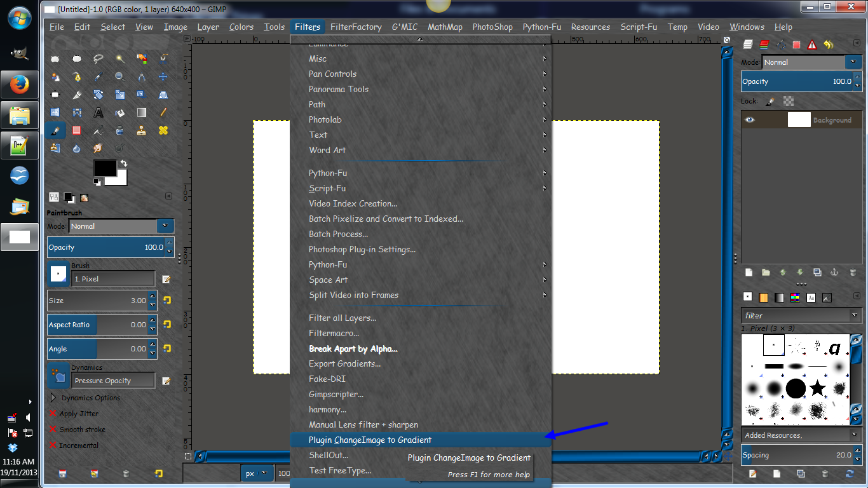
Task: Open the Script-Fu menu in menu bar
Action: tap(639, 27)
